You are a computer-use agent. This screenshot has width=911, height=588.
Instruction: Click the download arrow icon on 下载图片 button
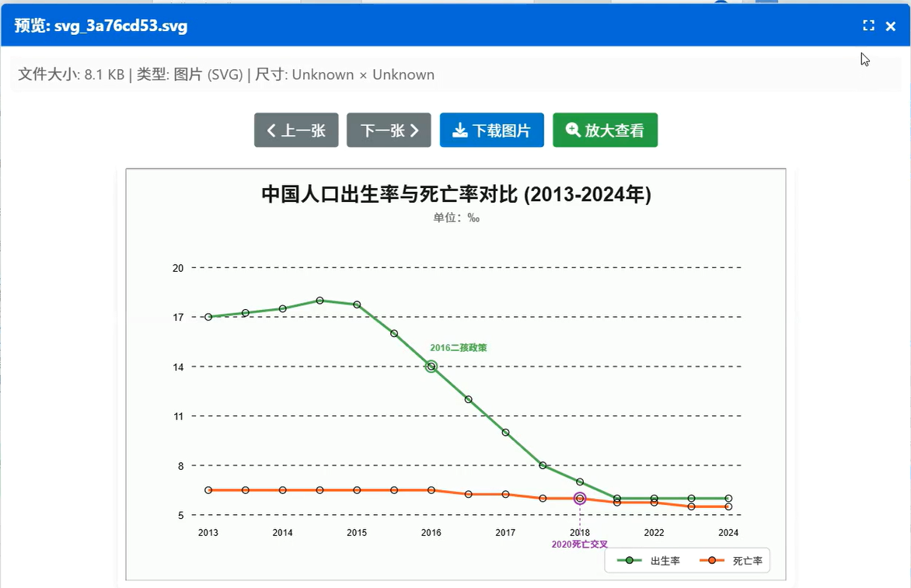click(x=461, y=130)
